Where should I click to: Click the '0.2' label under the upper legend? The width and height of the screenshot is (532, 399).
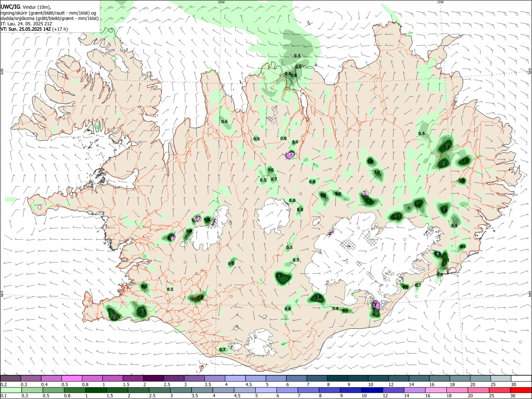(x=3, y=384)
